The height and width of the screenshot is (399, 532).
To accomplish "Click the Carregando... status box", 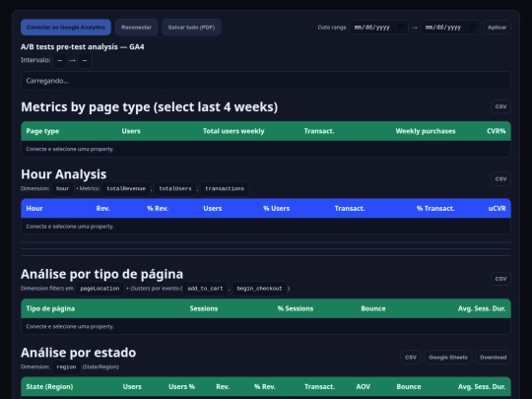I will coord(266,81).
